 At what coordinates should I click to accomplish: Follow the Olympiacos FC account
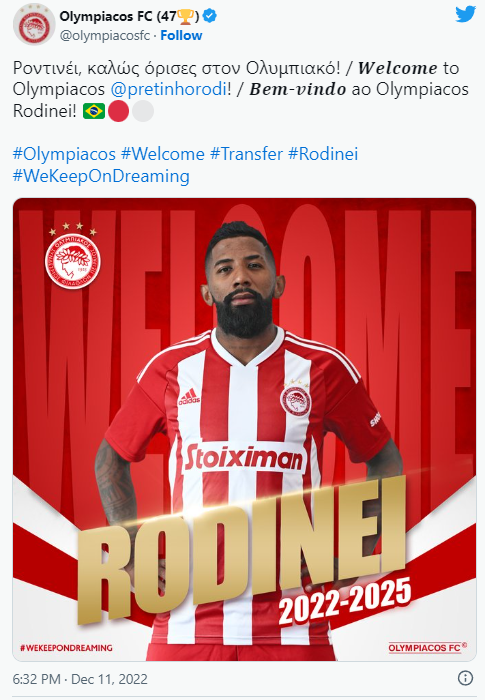click(x=181, y=35)
